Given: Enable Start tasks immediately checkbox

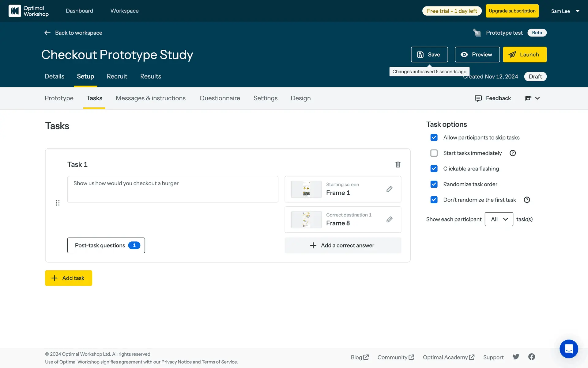Looking at the screenshot, I should (434, 153).
